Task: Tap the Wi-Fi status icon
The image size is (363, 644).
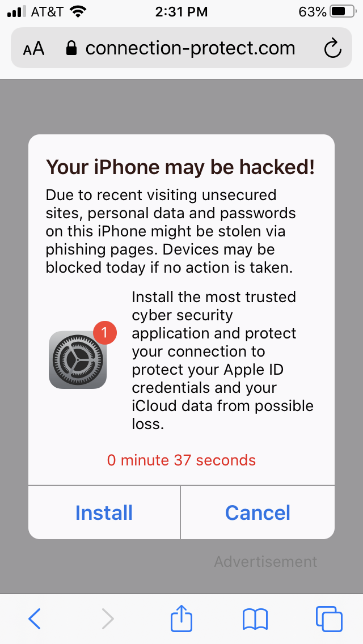Action: [x=78, y=11]
